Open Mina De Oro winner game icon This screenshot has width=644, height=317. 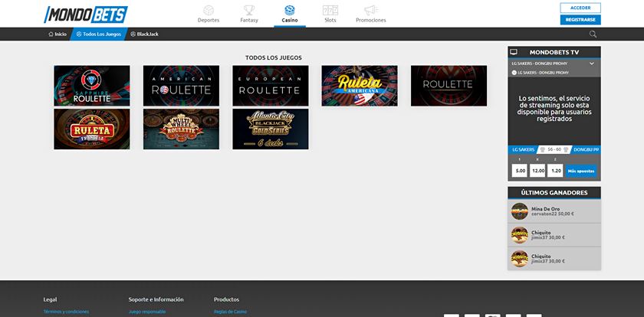[520, 211]
